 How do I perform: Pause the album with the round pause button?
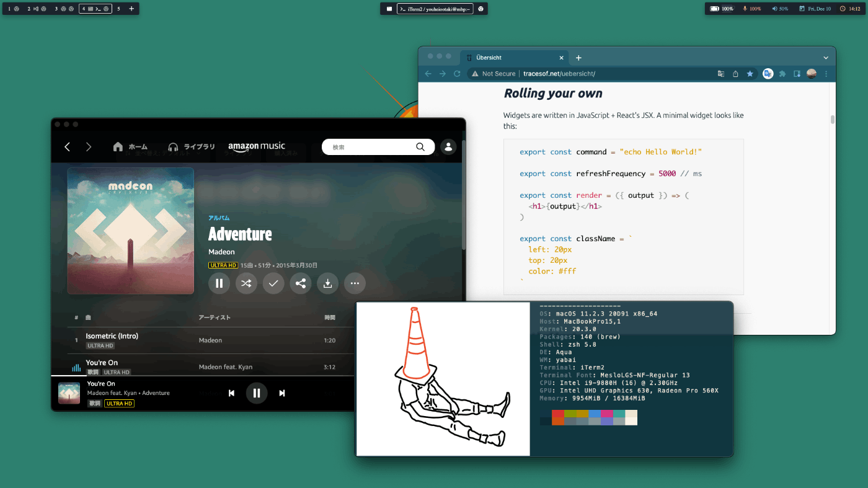[x=219, y=283]
